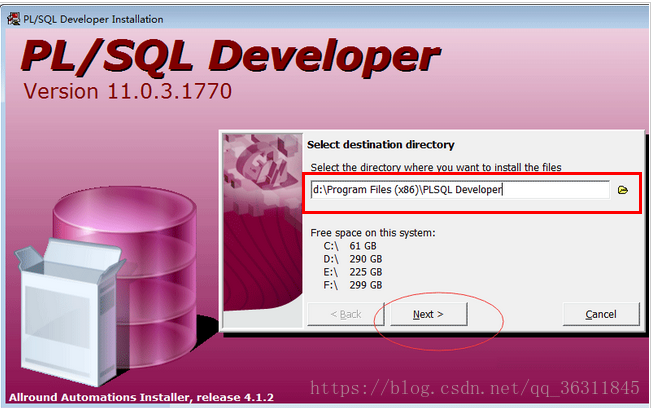Image resolution: width=651 pixels, height=408 pixels.
Task: Click the 'Allround Automations Installer, release 4.1.2' text
Action: point(141,397)
